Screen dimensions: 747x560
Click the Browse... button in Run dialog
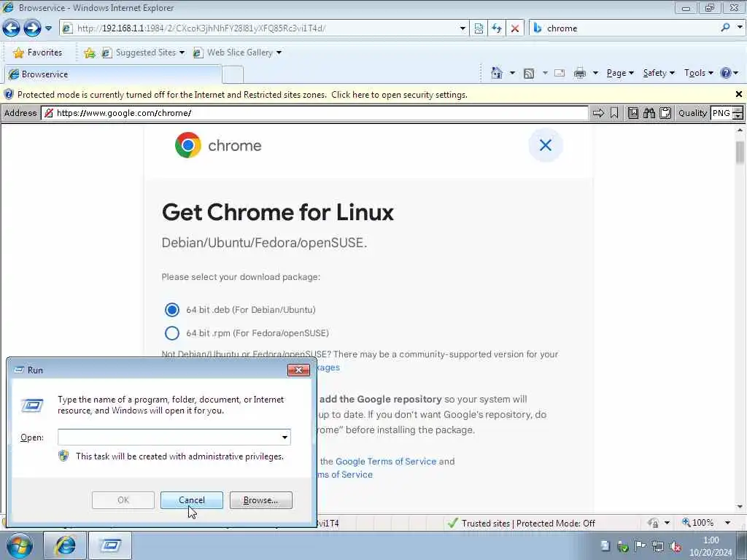tap(260, 500)
